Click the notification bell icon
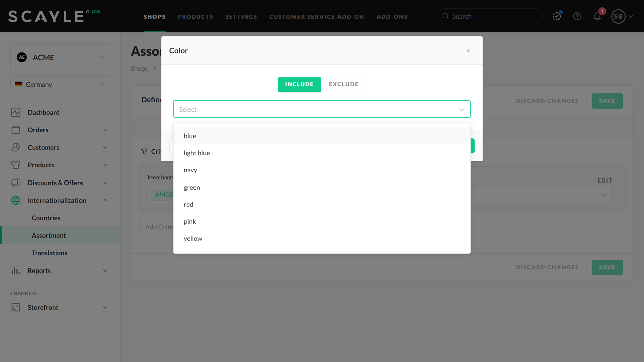This screenshot has height=362, width=644. [597, 16]
